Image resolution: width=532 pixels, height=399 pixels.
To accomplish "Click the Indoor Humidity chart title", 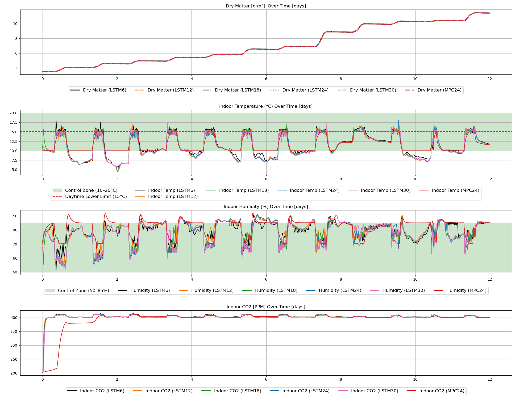I will 266,207.
